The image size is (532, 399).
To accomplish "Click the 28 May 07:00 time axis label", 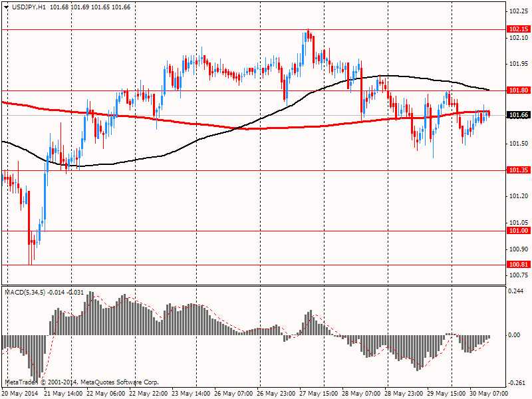I will coord(361,394).
